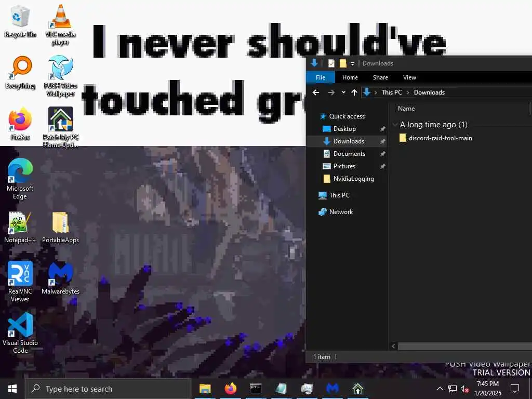Click the New folder icon in Explorer title bar
This screenshot has height=399, width=532.
(343, 63)
